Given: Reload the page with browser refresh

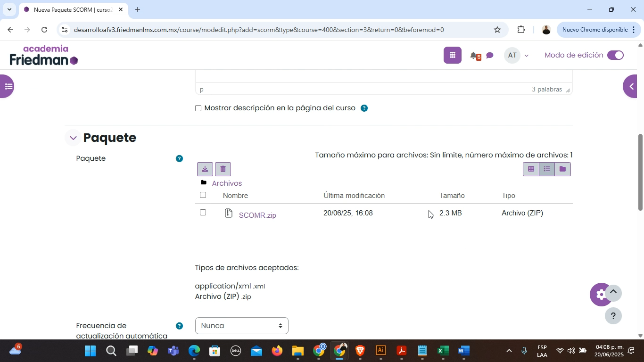Looking at the screenshot, I should click(44, 30).
